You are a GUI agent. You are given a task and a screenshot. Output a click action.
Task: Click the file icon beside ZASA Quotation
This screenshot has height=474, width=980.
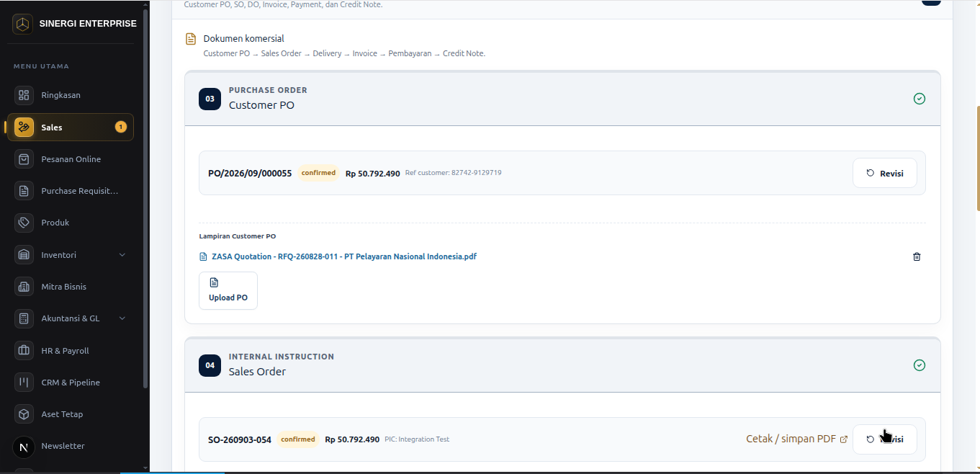(x=203, y=256)
